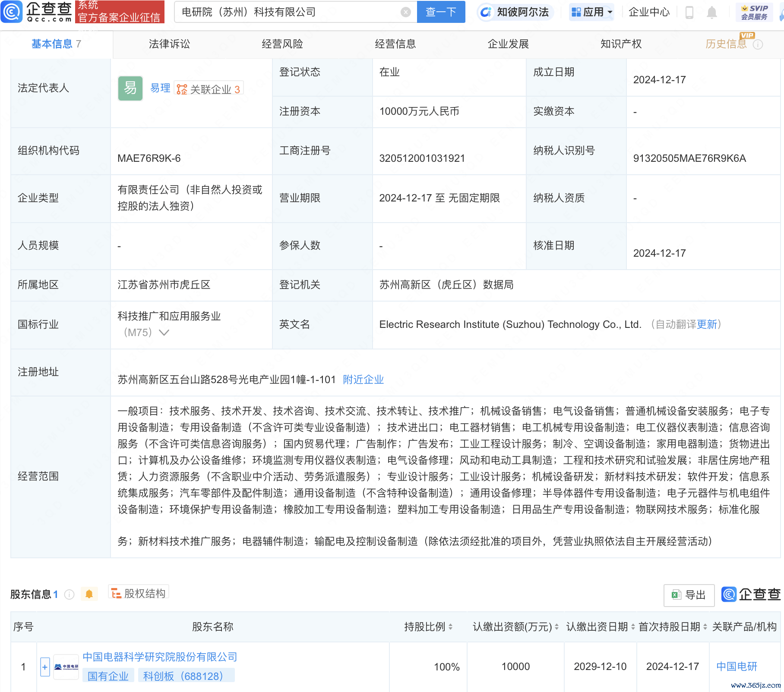
Task: Click taxpayer ID 91320505MAE76R9K6A
Action: [x=689, y=158]
